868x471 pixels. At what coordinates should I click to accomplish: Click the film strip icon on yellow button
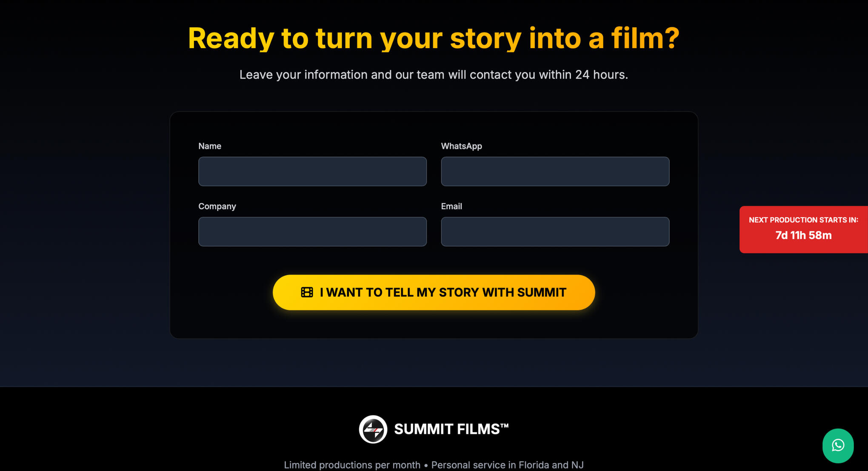tap(307, 292)
